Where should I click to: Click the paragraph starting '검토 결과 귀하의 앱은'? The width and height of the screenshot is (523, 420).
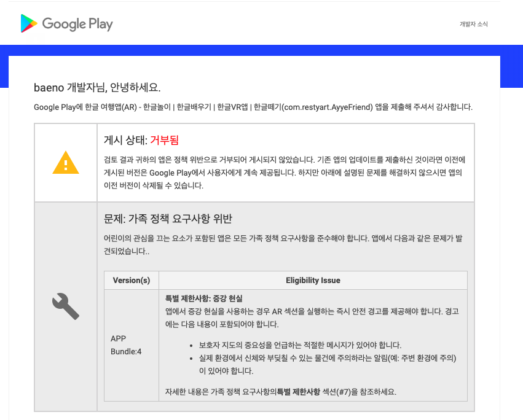click(285, 173)
